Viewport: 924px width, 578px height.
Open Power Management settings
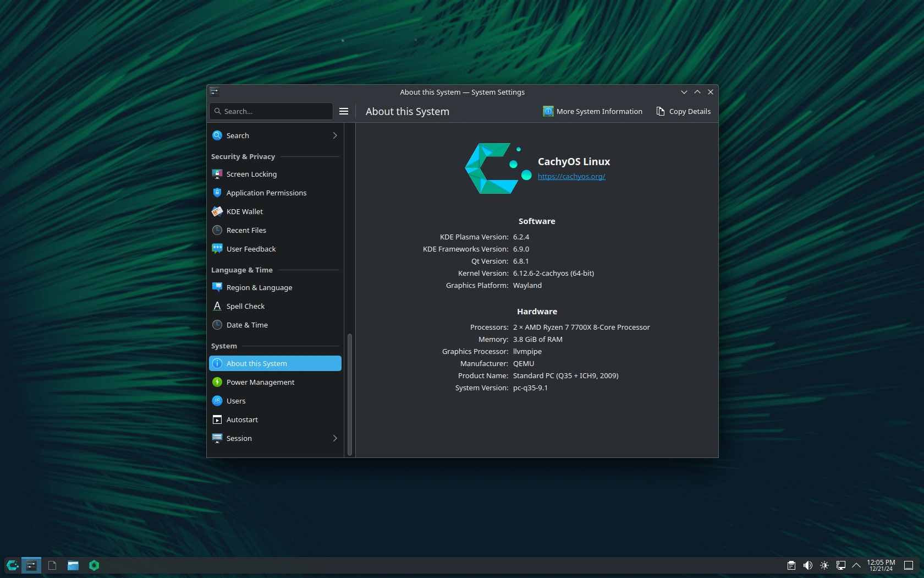[x=275, y=382]
